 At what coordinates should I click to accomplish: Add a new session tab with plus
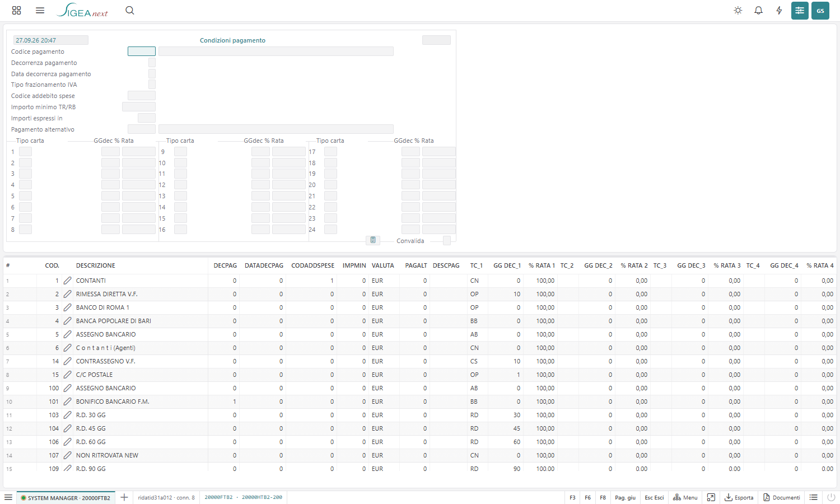click(x=124, y=497)
